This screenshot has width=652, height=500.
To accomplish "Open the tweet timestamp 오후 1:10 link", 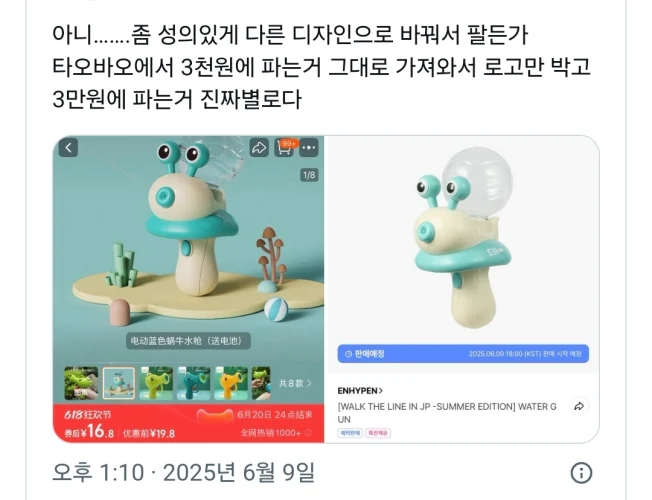I will [x=98, y=473].
